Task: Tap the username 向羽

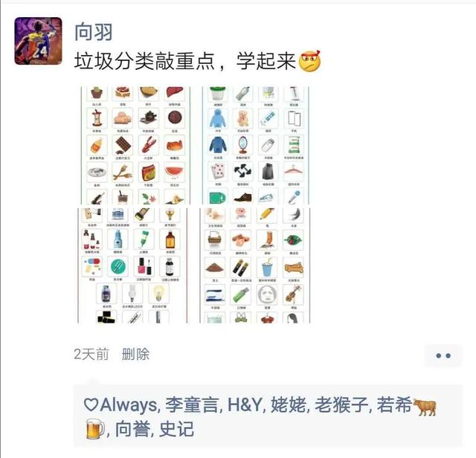Action: click(94, 32)
